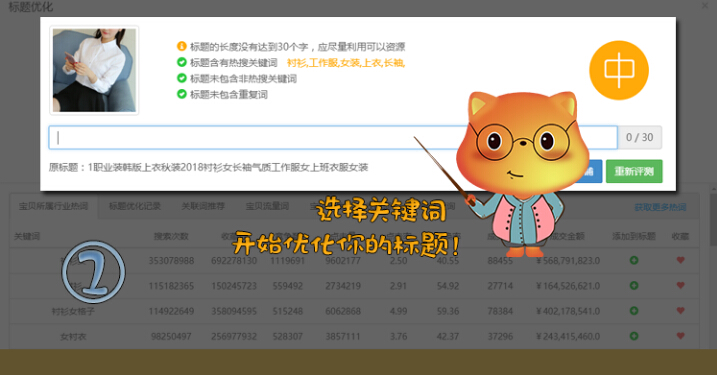Favorite the keyword in the 353078988 row
Screen dimensions: 717x375
point(680,260)
